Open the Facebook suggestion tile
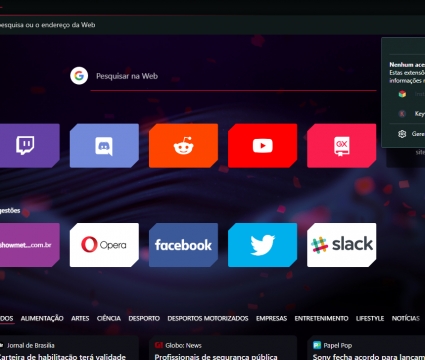Screen dimensions: 425x360 coord(183,245)
